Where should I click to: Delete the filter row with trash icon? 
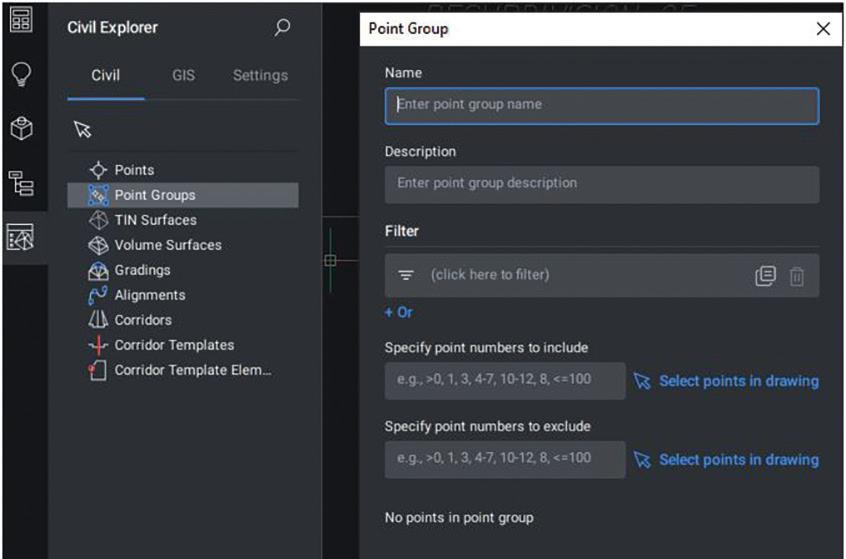(x=796, y=276)
